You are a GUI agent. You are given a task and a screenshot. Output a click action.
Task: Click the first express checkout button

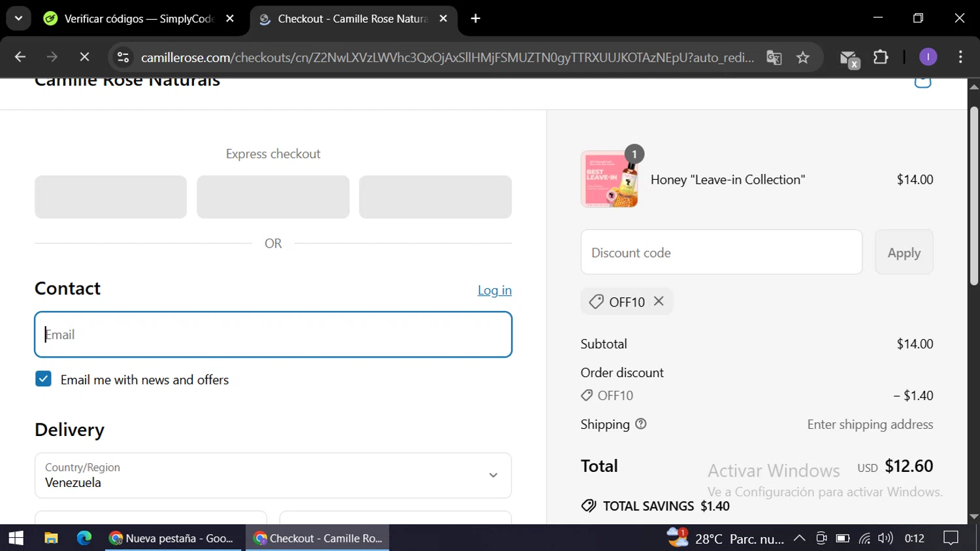[x=110, y=197]
